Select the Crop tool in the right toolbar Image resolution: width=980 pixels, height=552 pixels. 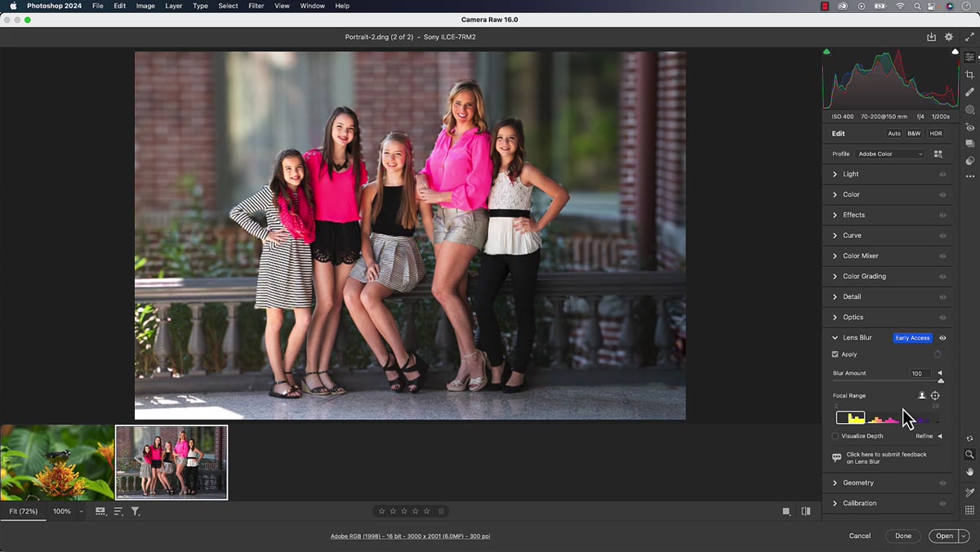pos(969,75)
